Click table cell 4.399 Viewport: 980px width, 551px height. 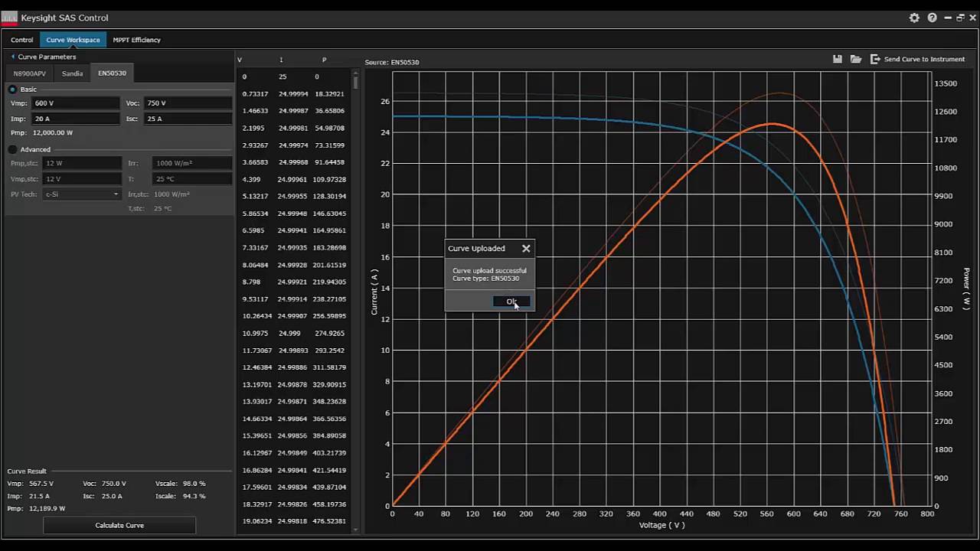[x=251, y=179]
